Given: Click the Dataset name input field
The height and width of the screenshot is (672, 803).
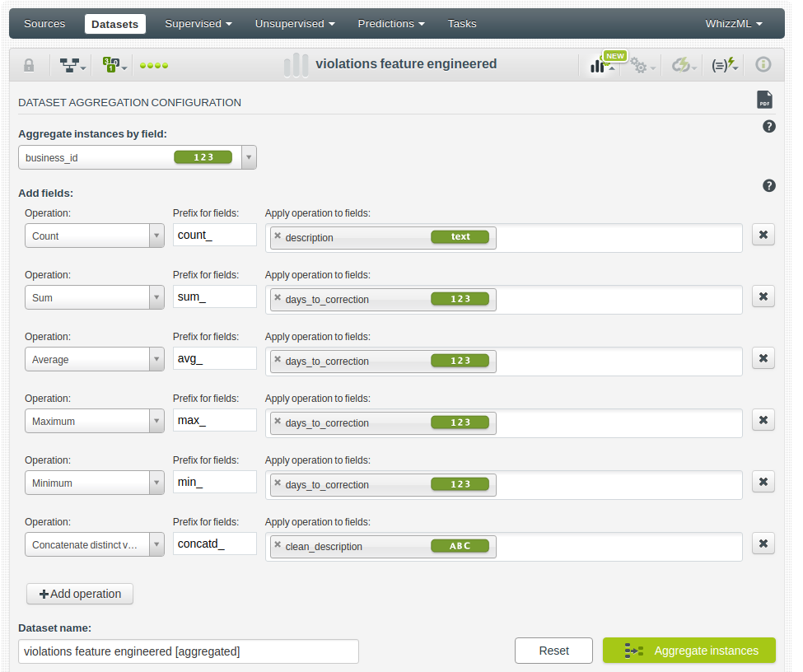Looking at the screenshot, I should (188, 651).
